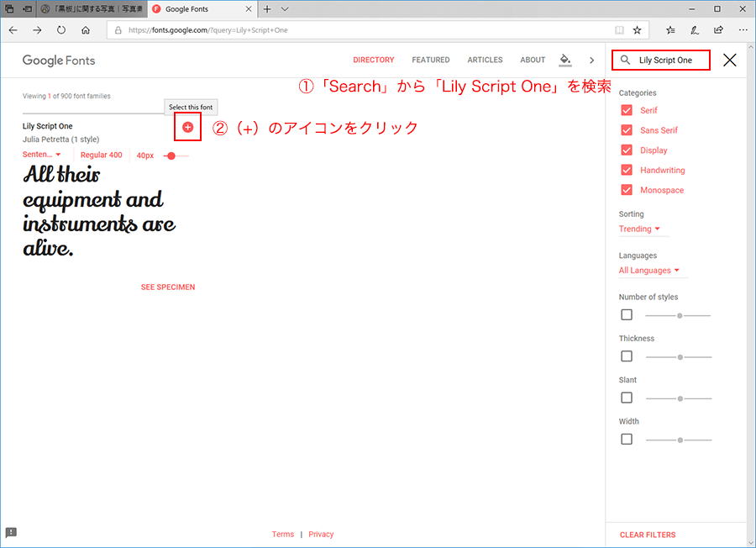Open the Regular 400 style dropdown

[x=102, y=155]
